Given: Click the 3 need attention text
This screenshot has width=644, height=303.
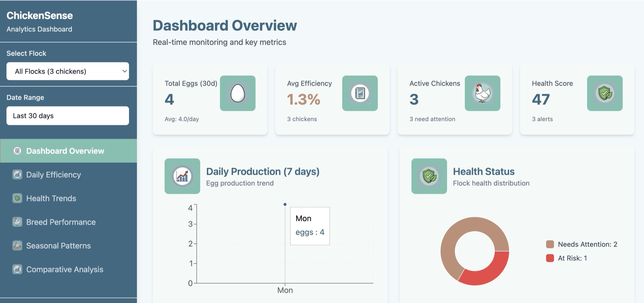Looking at the screenshot, I should (432, 119).
